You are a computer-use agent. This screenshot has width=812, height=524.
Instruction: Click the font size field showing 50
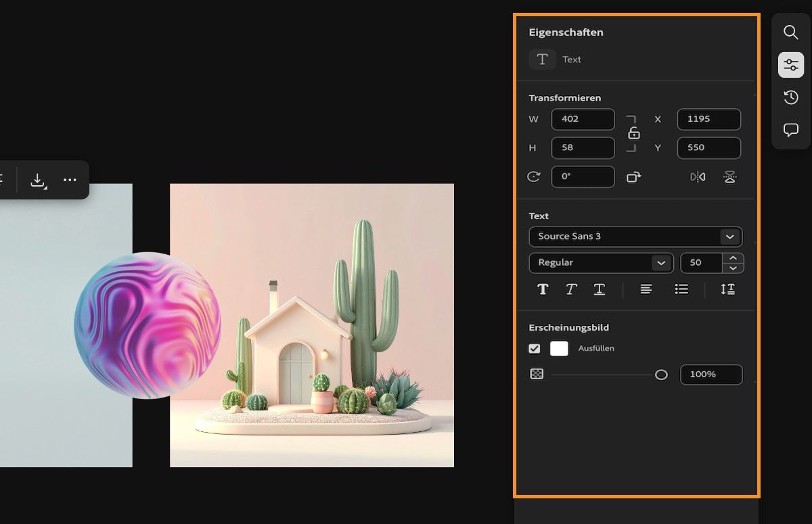coord(702,263)
